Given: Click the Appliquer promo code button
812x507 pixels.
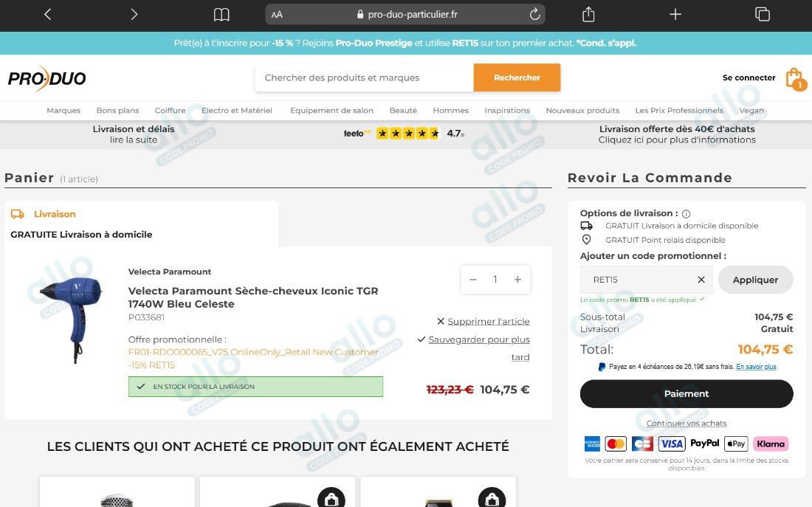Looking at the screenshot, I should pos(755,280).
